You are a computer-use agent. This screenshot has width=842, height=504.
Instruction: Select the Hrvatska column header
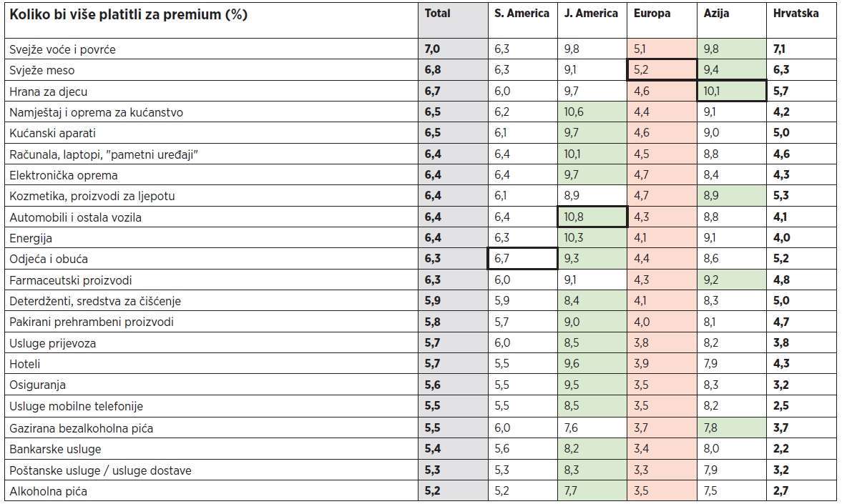[796, 14]
